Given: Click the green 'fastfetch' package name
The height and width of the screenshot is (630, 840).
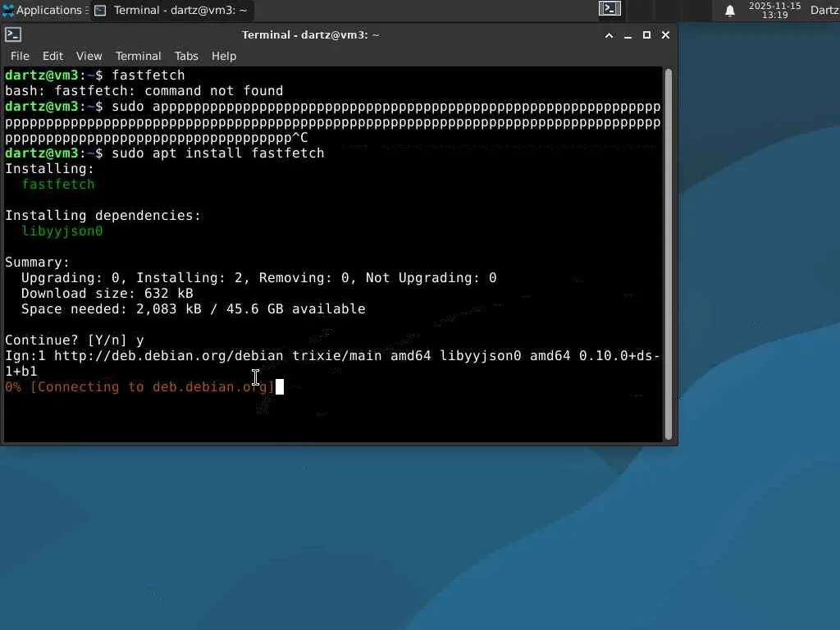Looking at the screenshot, I should [x=58, y=185].
